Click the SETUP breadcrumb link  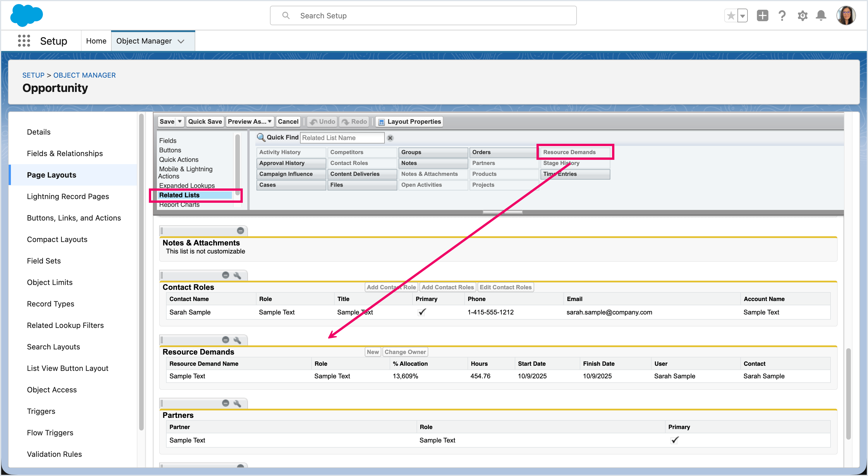point(33,75)
